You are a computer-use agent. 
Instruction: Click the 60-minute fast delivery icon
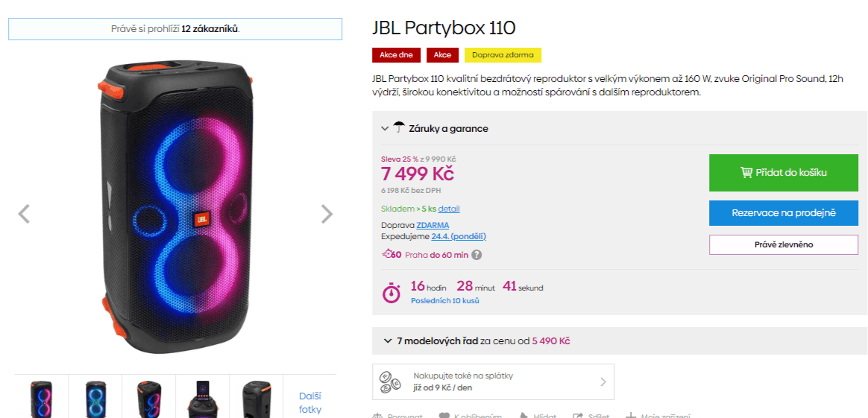(391, 254)
